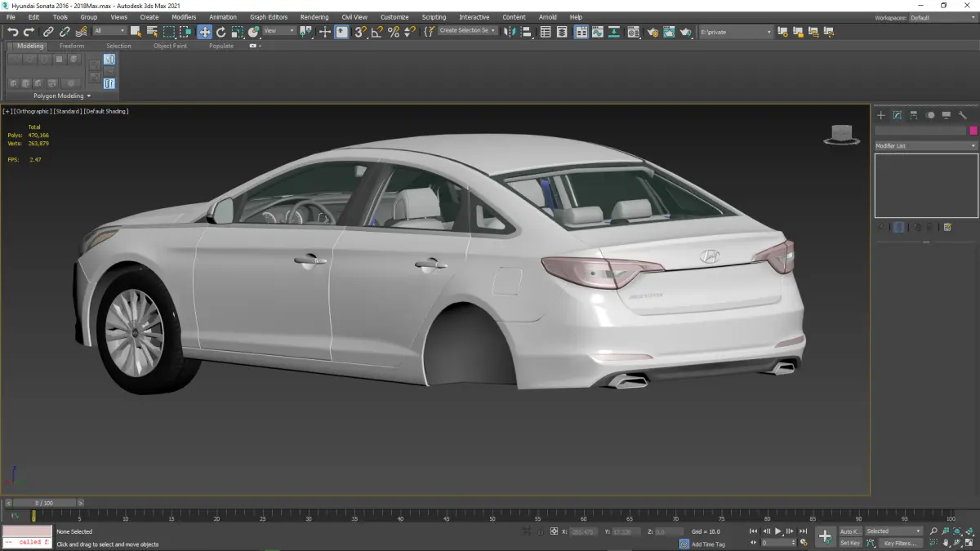Open the selection filter All dropdown
980x551 pixels.
coord(109,32)
